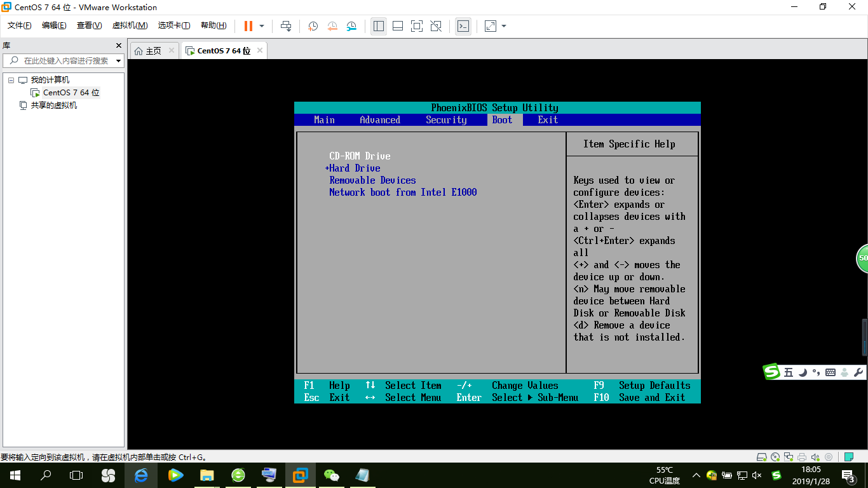Screen dimensions: 868x488
Task: Toggle the thumbnail bar view icon
Action: [x=398, y=26]
